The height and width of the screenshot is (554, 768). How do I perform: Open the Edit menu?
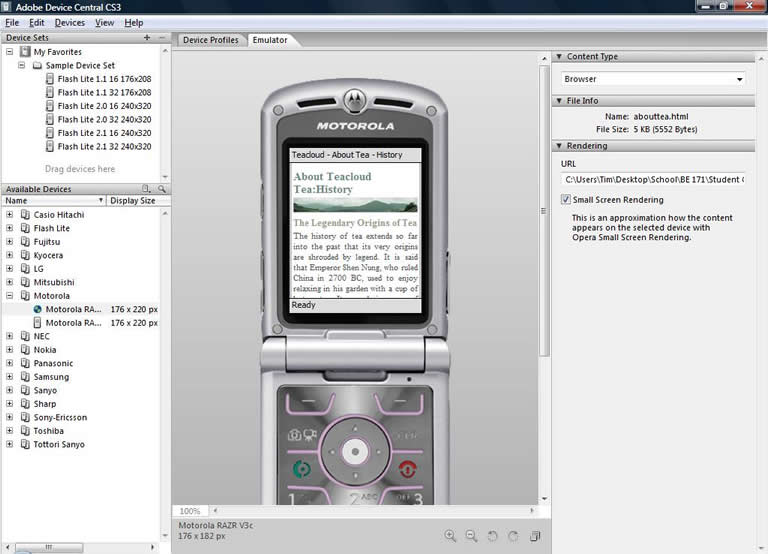pyautogui.click(x=36, y=23)
